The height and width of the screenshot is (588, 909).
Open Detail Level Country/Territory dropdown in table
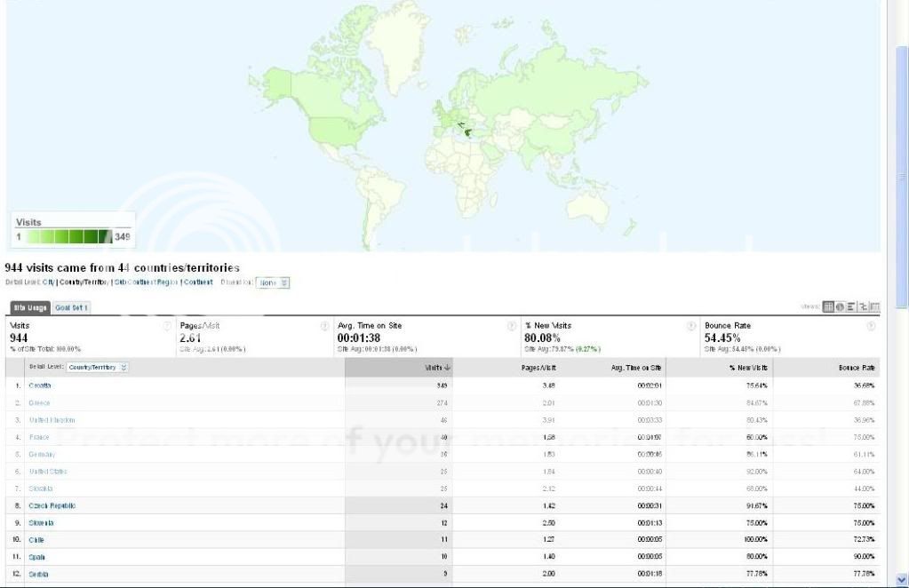coord(98,368)
